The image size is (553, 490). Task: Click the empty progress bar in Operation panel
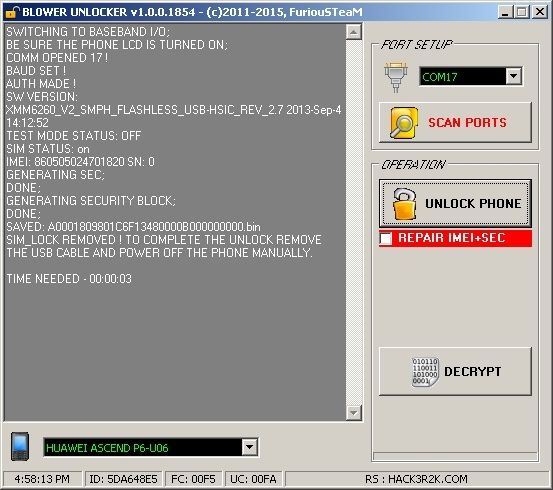pos(455,456)
